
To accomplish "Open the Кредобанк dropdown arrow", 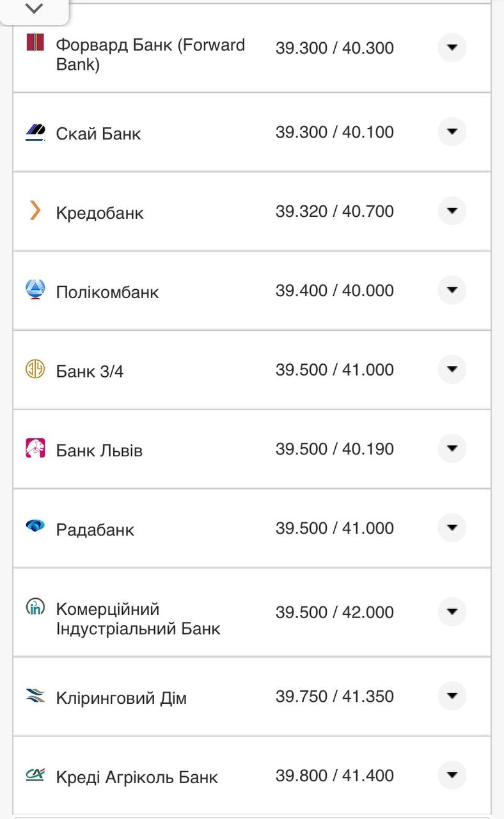I will pos(452,211).
